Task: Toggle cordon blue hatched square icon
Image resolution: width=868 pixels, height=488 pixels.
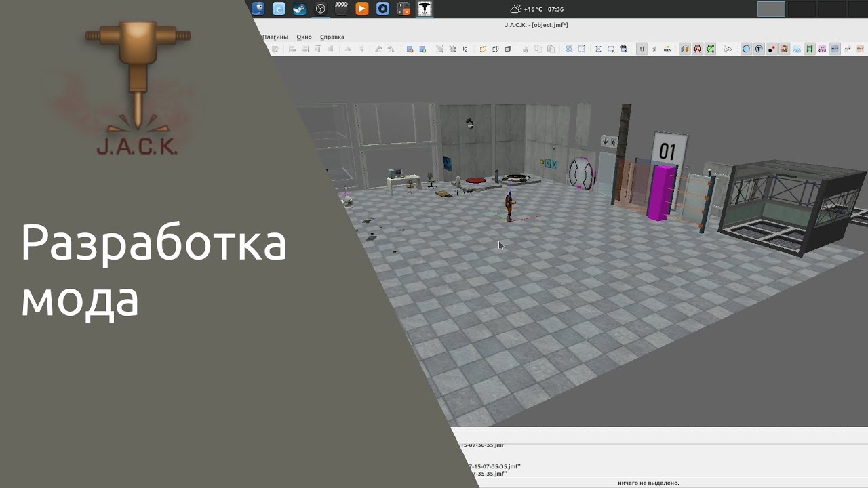Action: pyautogui.click(x=568, y=49)
